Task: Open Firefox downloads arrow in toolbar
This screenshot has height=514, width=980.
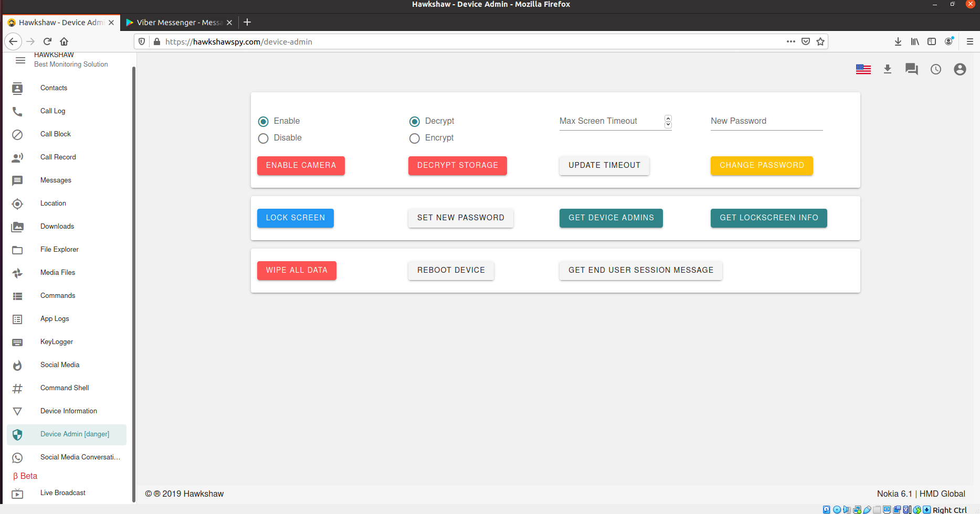Action: [x=898, y=41]
